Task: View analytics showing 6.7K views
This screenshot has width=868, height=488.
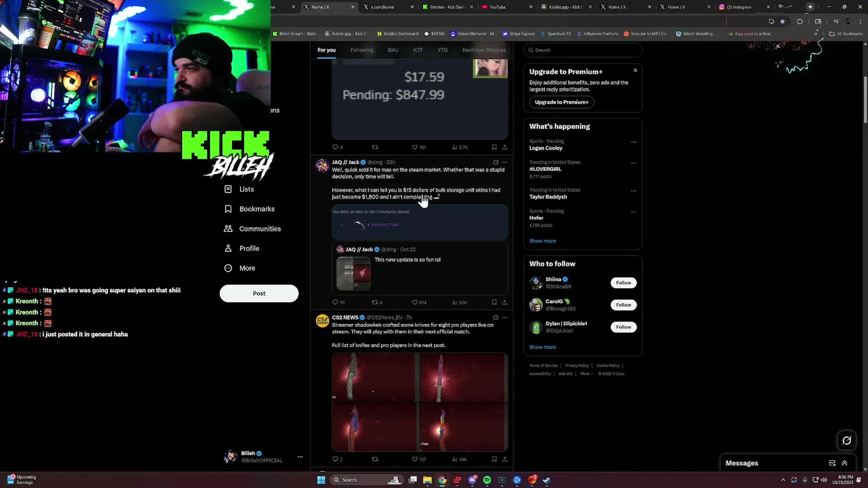Action: tap(459, 147)
